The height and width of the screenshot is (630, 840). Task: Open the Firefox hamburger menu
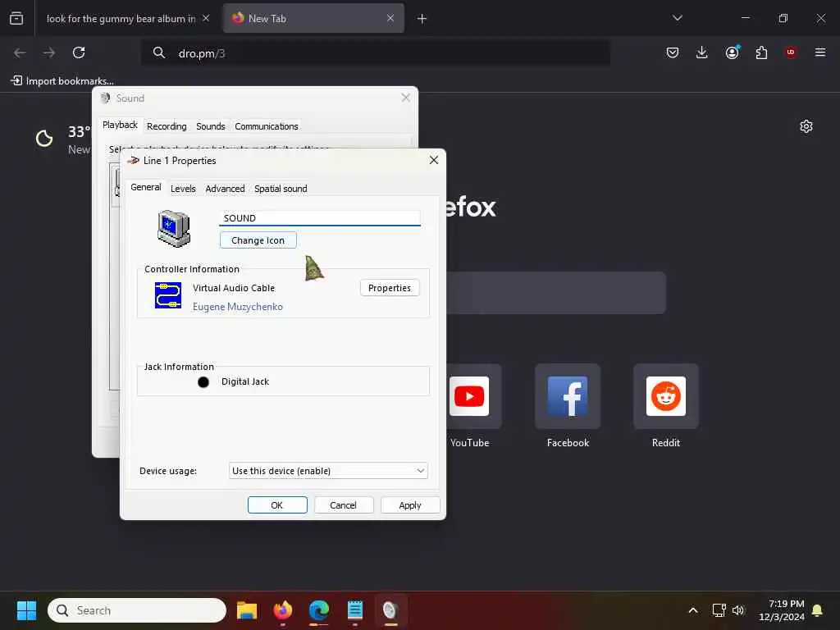(x=820, y=52)
